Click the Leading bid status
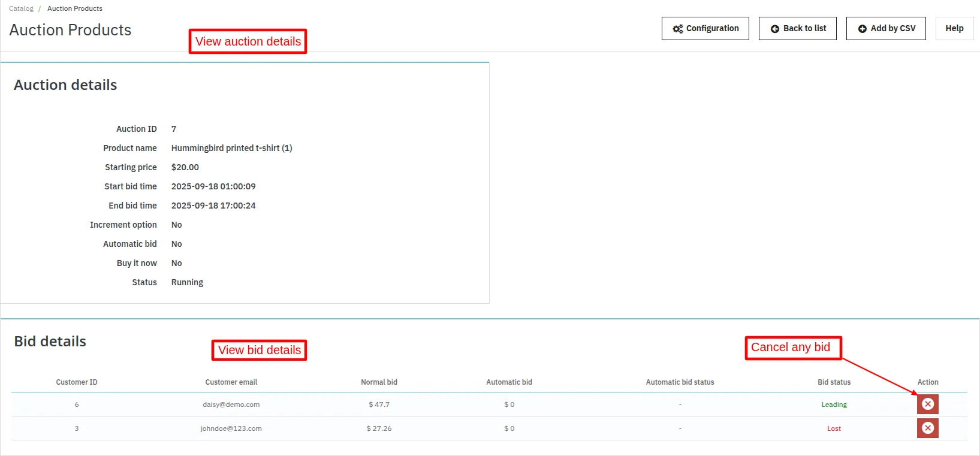Image resolution: width=980 pixels, height=456 pixels. [834, 404]
